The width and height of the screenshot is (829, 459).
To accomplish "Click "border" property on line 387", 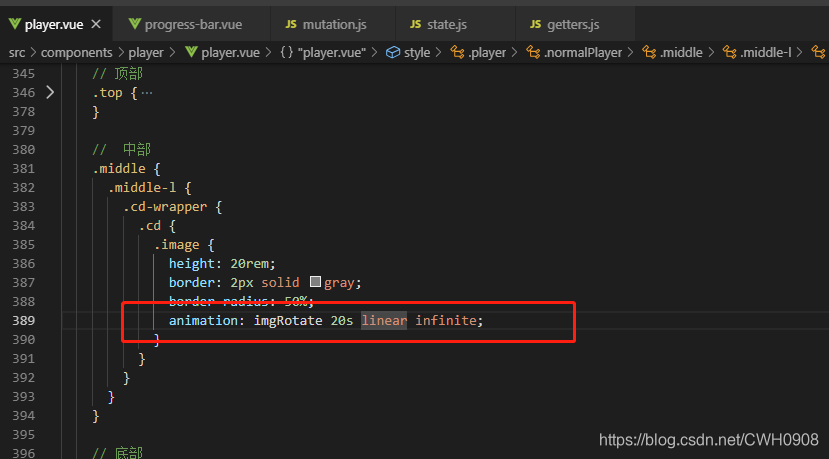I will (x=192, y=282).
